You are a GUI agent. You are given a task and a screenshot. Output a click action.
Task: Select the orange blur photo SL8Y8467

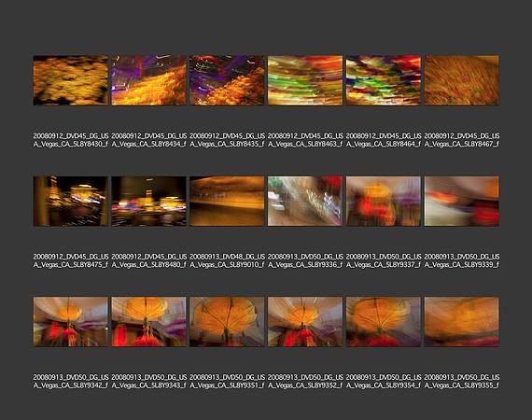tap(462, 80)
